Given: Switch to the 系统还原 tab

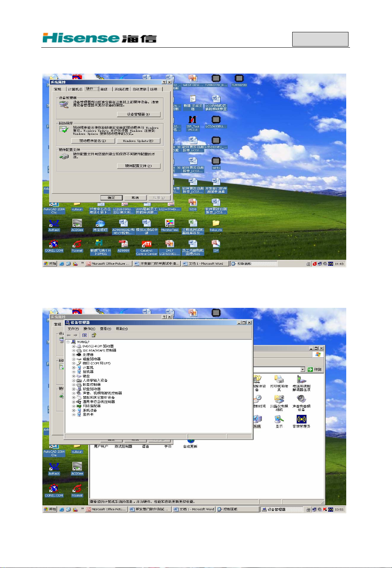Looking at the screenshot, I should [x=122, y=89].
